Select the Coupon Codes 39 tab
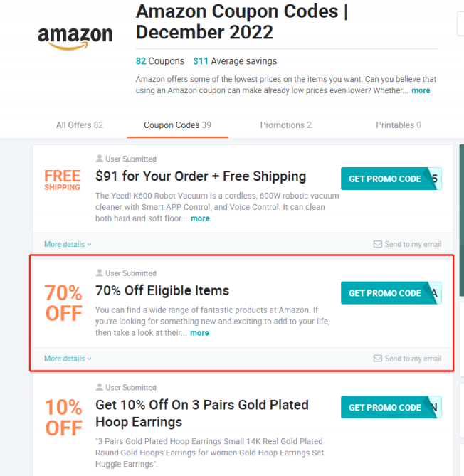 177,125
